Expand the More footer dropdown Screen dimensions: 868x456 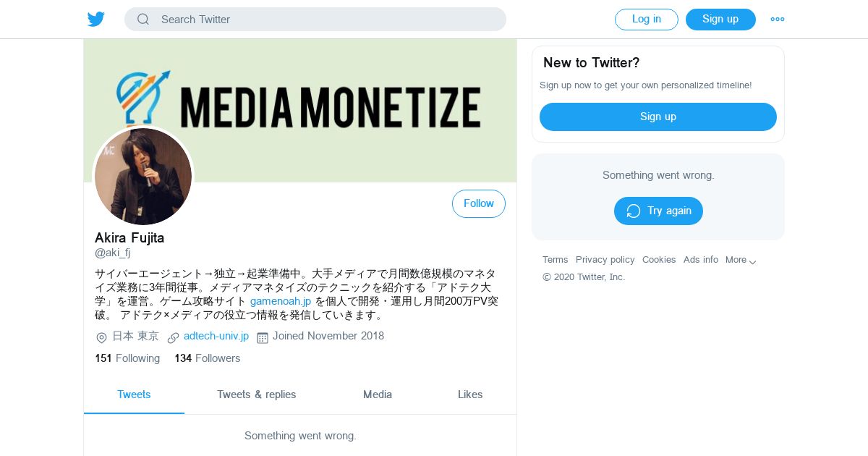(x=741, y=260)
